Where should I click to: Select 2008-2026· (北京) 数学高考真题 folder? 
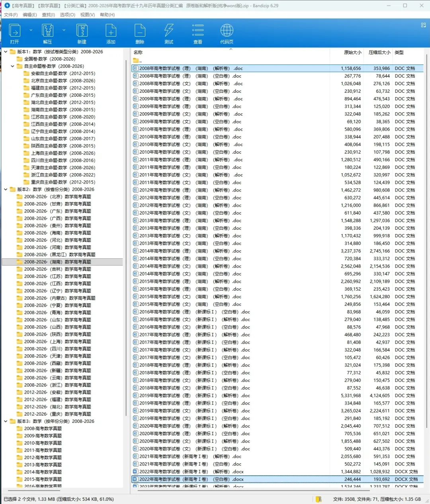coord(57,197)
